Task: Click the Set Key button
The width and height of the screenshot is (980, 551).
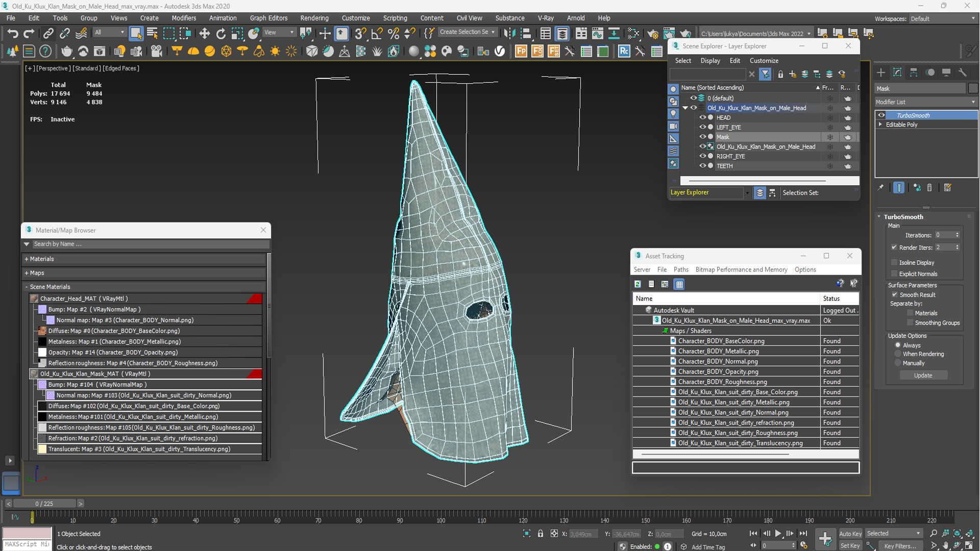Action: [850, 546]
